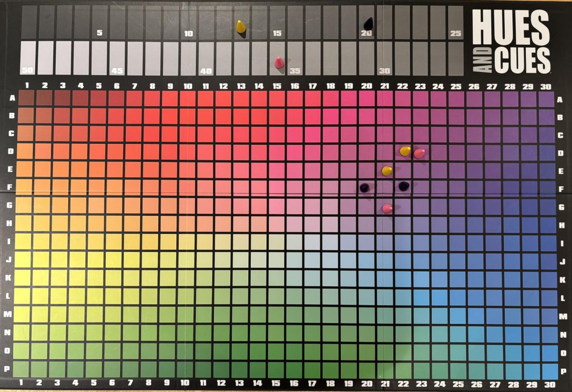This screenshot has height=392, width=572.
Task: Click score track space numbered 25
Action: [456, 22]
